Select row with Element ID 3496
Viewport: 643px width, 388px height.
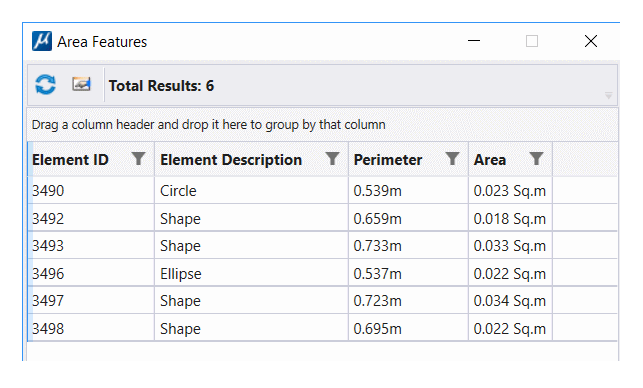pos(322,273)
